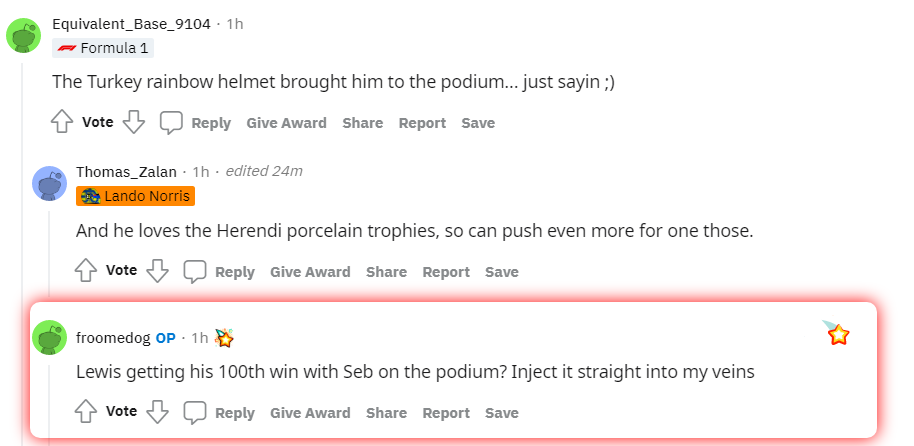The height and width of the screenshot is (446, 914).
Task: Click the star award badge at right of highlighted comment
Action: coord(836,332)
